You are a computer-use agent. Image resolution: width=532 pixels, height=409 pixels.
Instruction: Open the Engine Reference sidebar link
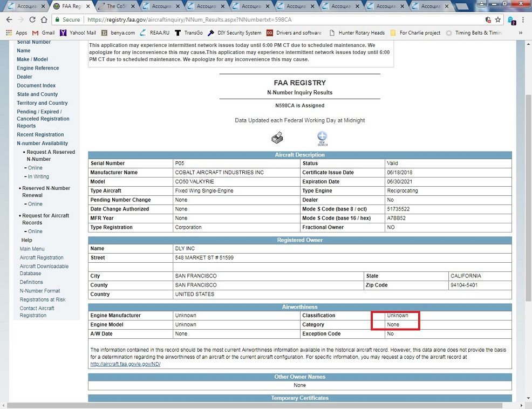(38, 68)
